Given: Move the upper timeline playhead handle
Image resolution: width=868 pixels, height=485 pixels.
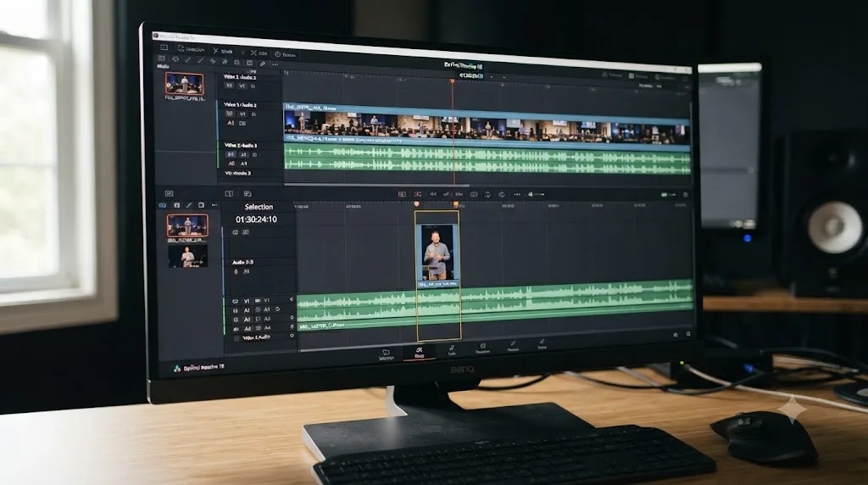Looking at the screenshot, I should click(453, 81).
